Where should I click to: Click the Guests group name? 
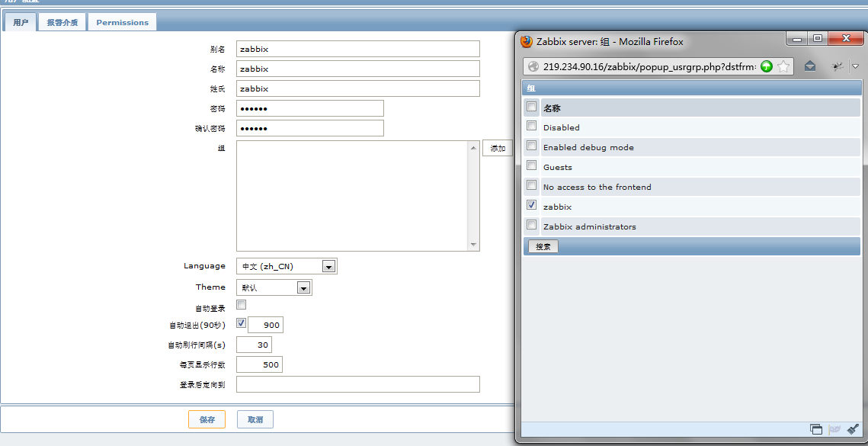557,167
